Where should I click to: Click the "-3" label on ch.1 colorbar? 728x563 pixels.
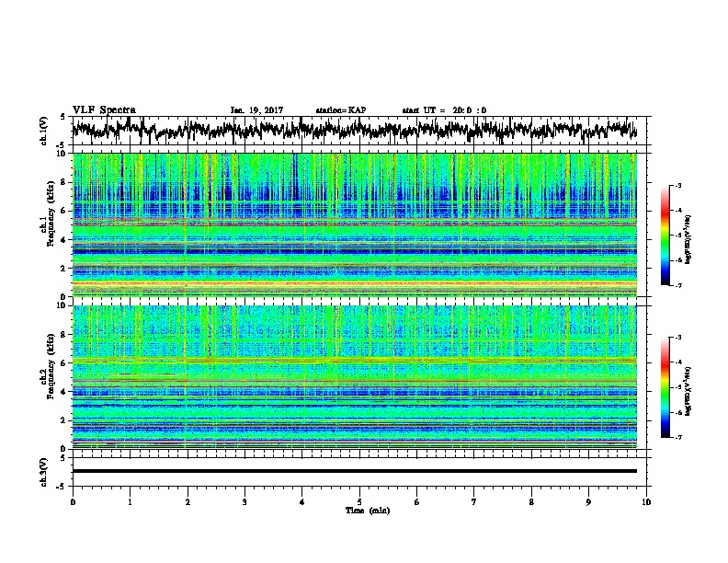677,186
